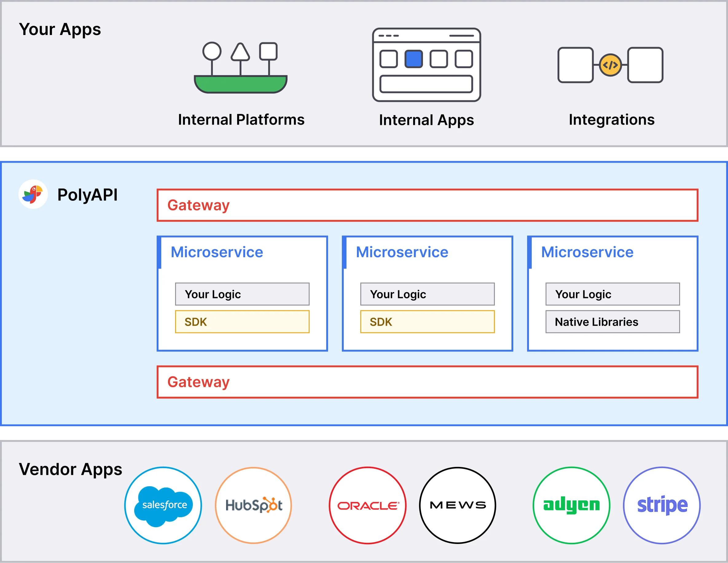The height and width of the screenshot is (563, 728).
Task: Select the Adyen logo circle
Action: 572,505
